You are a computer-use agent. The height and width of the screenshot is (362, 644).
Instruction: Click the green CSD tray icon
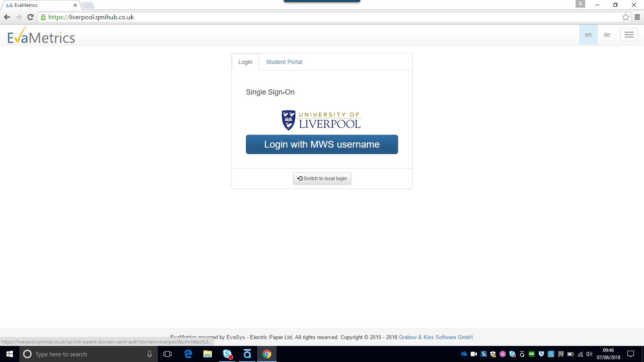coord(532,354)
